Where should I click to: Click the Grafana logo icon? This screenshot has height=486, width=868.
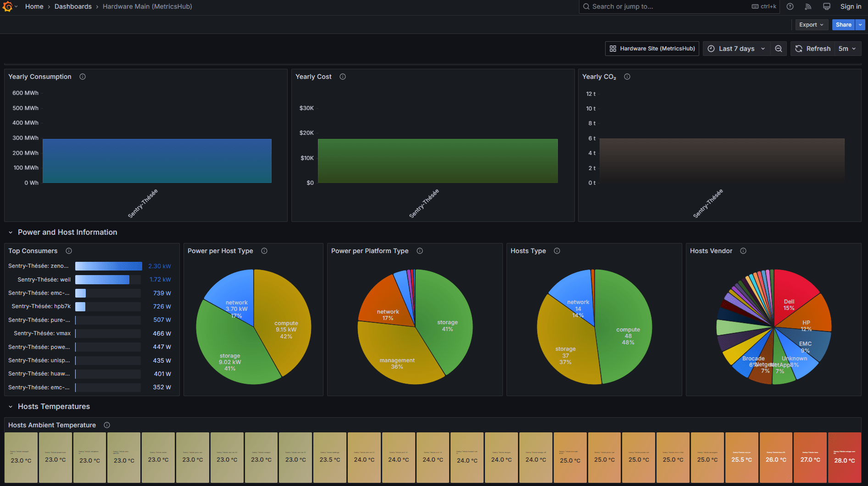click(x=7, y=6)
